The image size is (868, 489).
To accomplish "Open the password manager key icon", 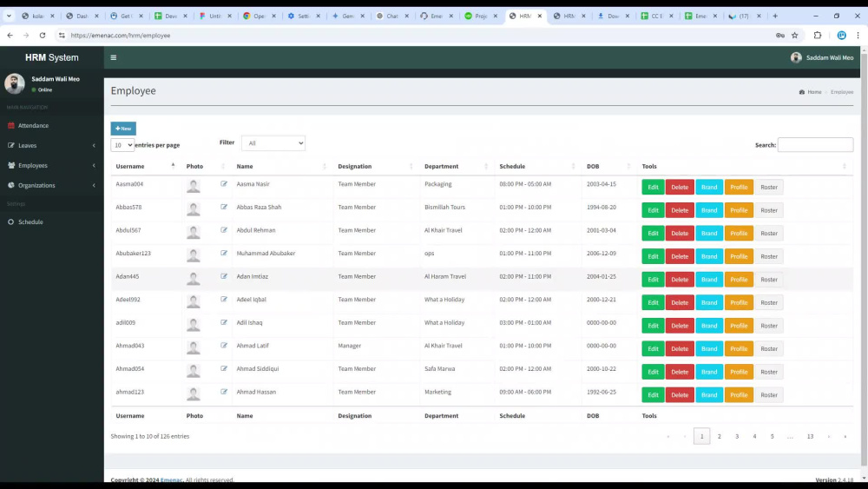I will click(780, 36).
